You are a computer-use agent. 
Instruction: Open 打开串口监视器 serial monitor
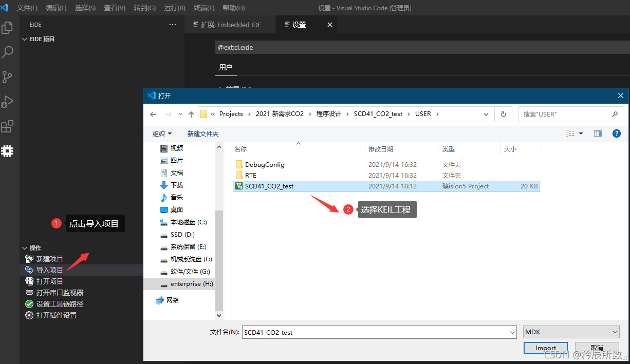tap(60, 293)
